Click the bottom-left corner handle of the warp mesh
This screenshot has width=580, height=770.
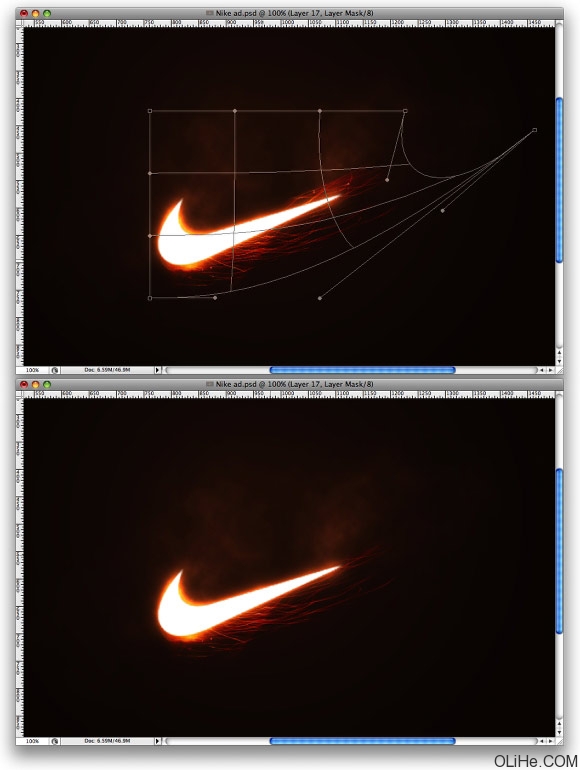(150, 298)
